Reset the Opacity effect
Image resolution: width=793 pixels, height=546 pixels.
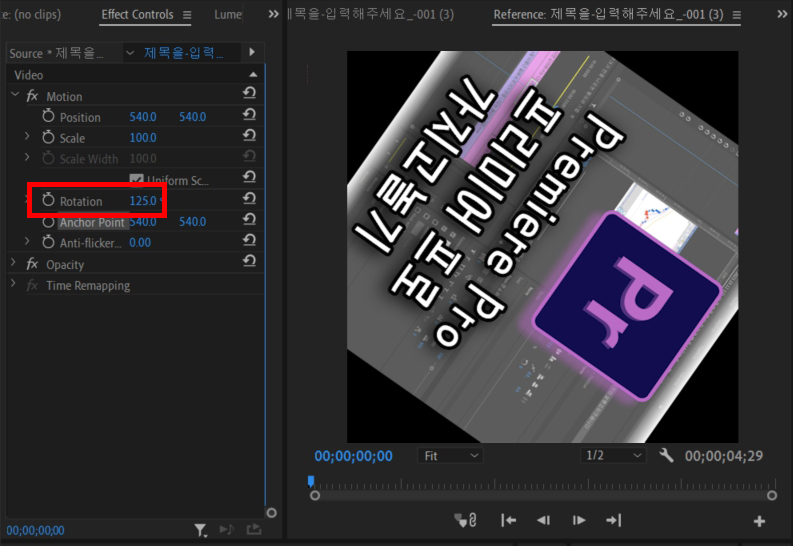(249, 261)
